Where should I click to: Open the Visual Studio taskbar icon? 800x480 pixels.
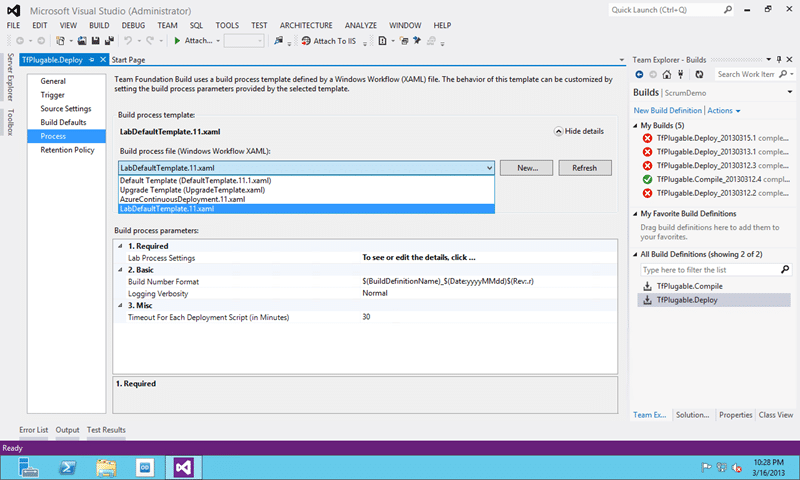(183, 467)
